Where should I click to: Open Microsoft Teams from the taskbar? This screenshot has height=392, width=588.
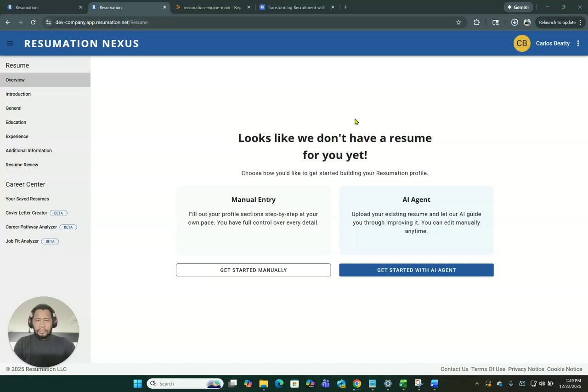326,383
